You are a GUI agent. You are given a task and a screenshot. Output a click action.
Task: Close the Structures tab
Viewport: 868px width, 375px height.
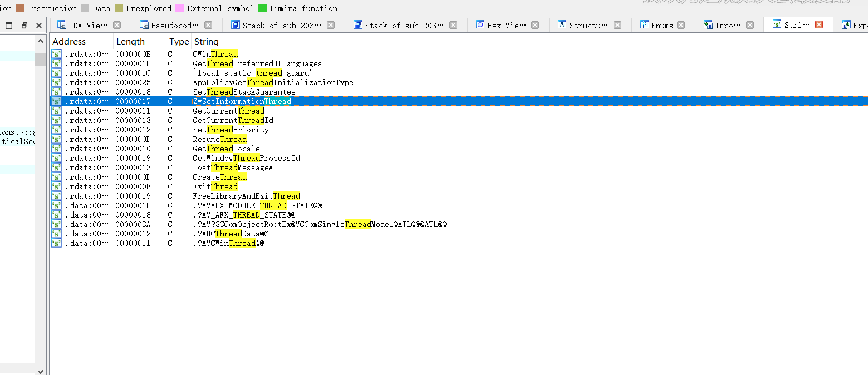[617, 25]
